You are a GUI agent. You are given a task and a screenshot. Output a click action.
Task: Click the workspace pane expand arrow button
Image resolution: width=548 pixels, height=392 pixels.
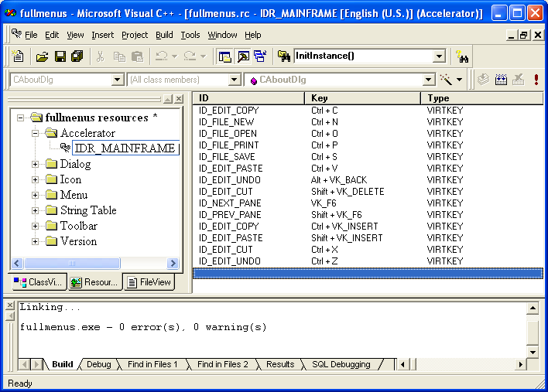[168, 99]
